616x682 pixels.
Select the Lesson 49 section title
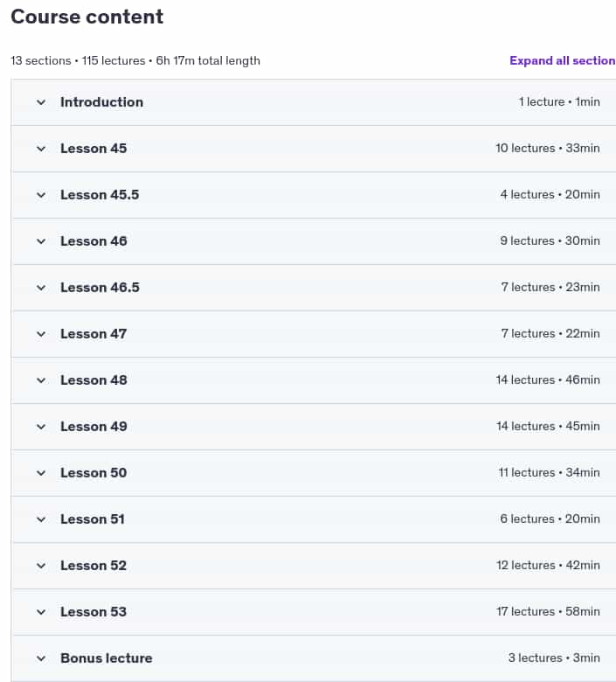[93, 427]
